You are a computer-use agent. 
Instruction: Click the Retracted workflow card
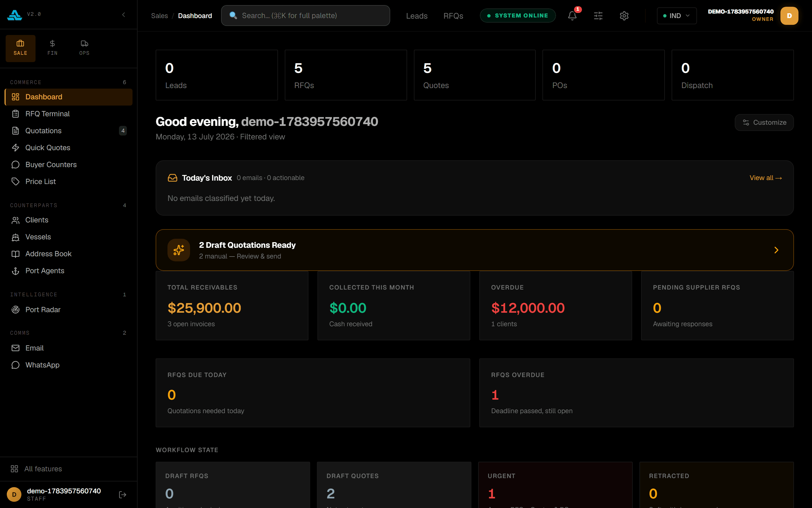point(716,485)
